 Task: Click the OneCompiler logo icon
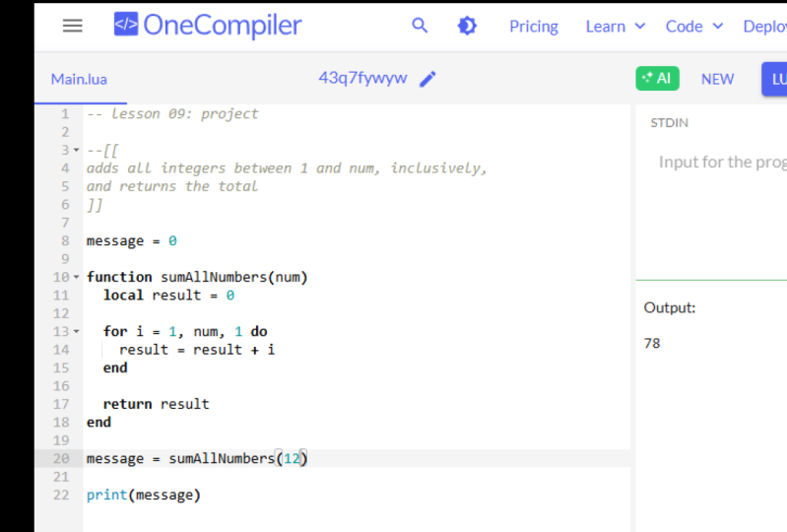pos(126,25)
